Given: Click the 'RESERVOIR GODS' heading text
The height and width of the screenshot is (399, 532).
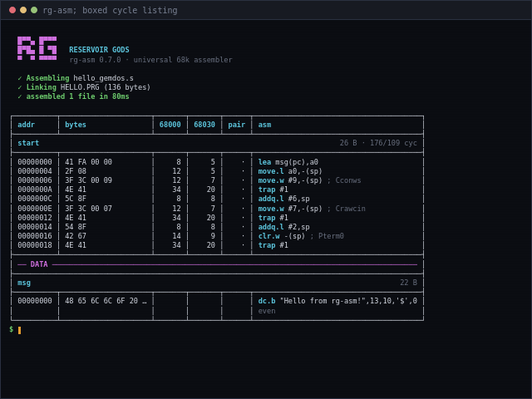Looking at the screenshot, I should pos(99,50).
